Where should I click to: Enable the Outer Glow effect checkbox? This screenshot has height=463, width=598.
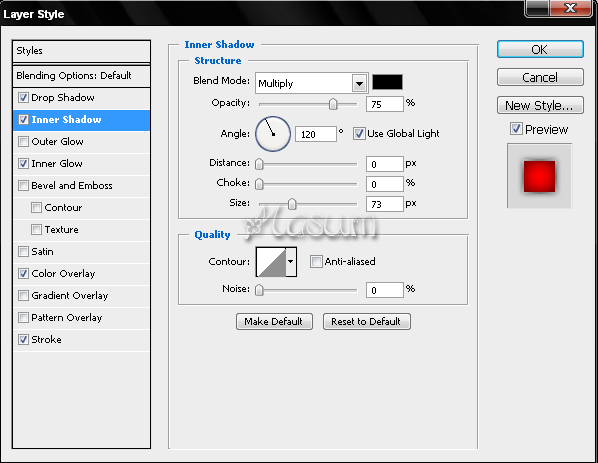coord(23,141)
